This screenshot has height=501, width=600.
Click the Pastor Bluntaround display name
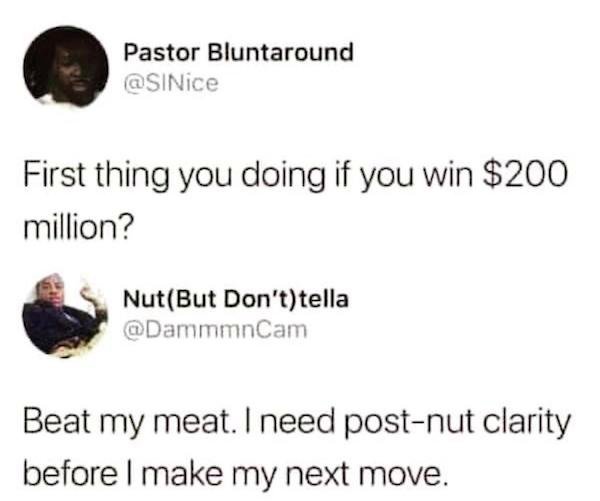[x=238, y=52]
